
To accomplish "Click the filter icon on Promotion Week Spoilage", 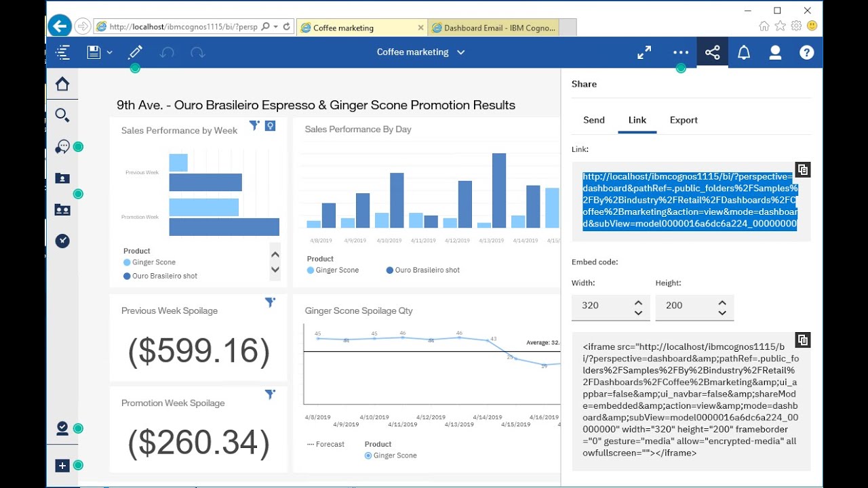I will [x=270, y=394].
